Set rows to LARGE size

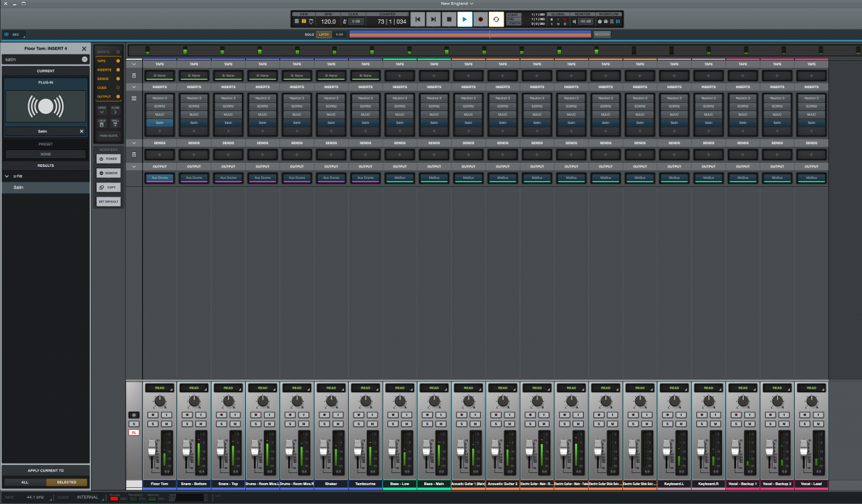[x=102, y=124]
